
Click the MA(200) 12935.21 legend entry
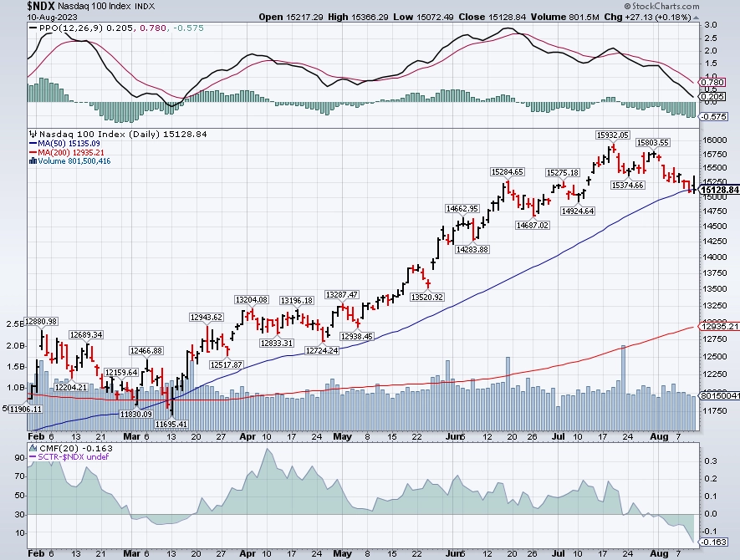point(67,152)
